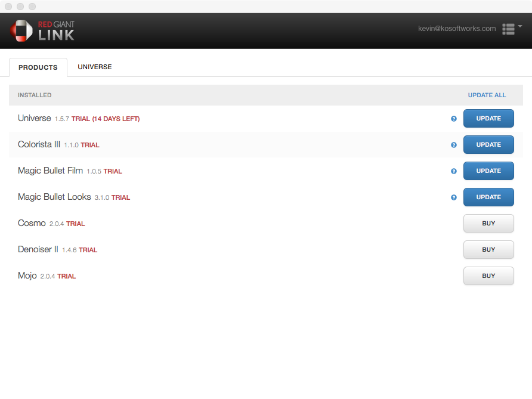The image size is (532, 399).
Task: Update Magic Bullet Film
Action: click(488, 171)
